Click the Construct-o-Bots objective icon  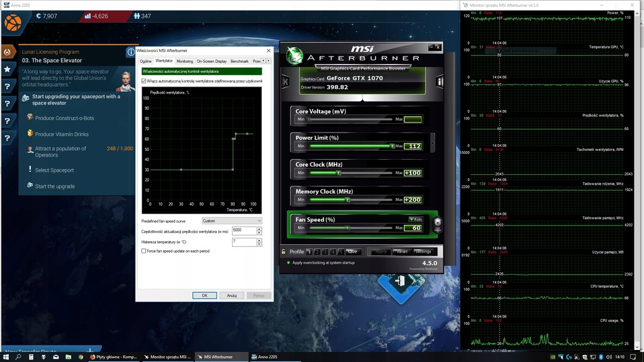point(30,118)
